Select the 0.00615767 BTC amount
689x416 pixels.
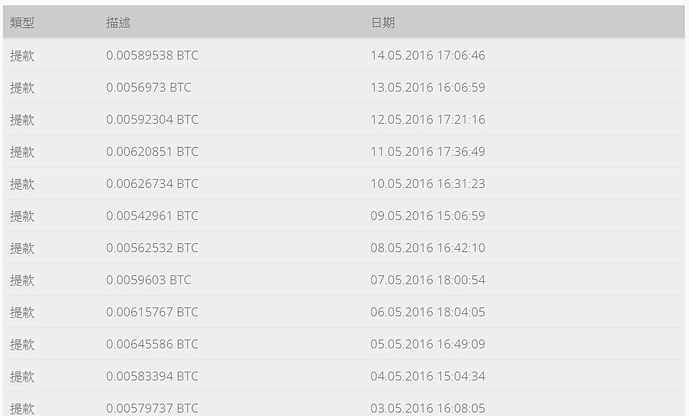point(152,312)
